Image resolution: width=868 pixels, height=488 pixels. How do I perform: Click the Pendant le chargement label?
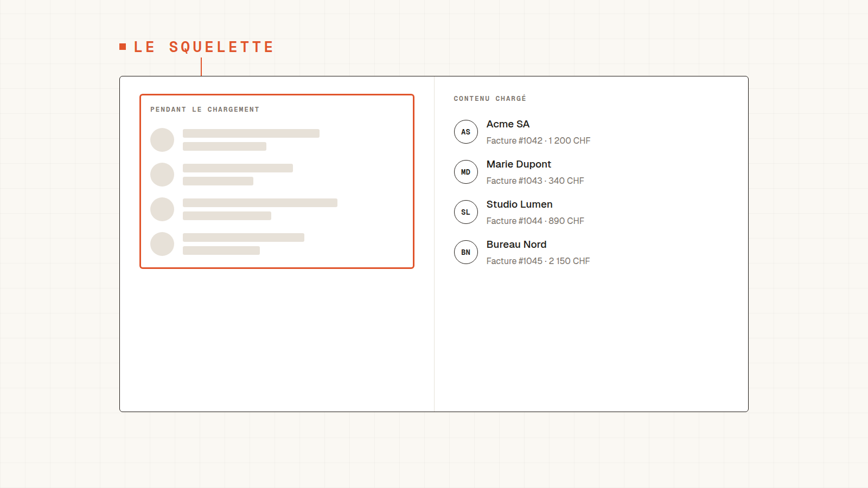pos(205,110)
